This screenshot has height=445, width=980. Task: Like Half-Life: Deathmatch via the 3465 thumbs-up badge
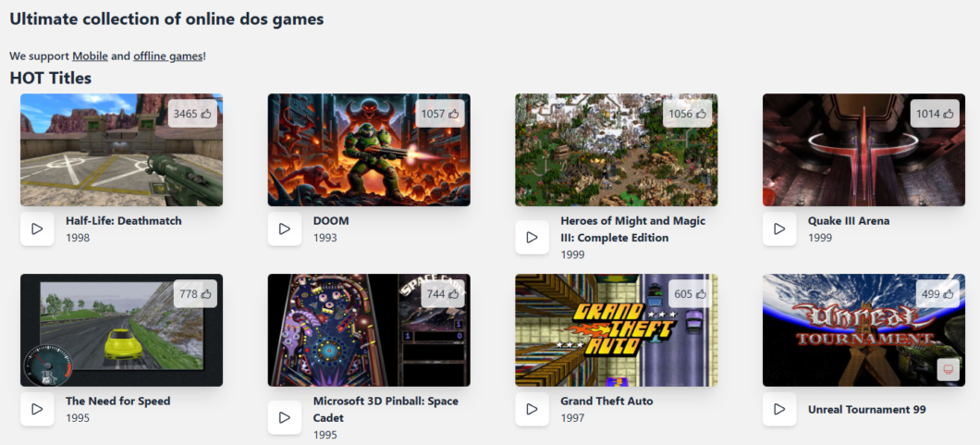click(192, 114)
